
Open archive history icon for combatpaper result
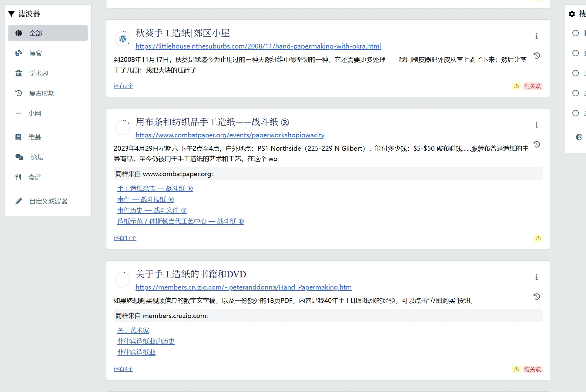(537, 144)
